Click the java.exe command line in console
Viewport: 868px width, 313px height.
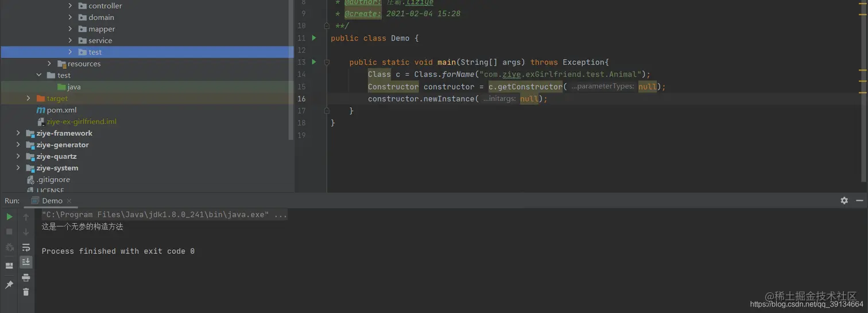pyautogui.click(x=164, y=215)
